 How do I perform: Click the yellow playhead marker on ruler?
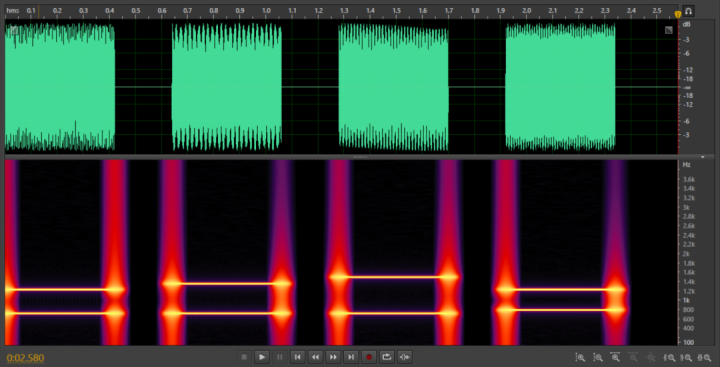point(678,15)
